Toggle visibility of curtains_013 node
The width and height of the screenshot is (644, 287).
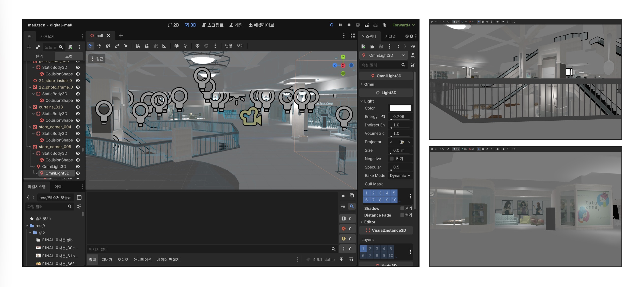pos(78,107)
